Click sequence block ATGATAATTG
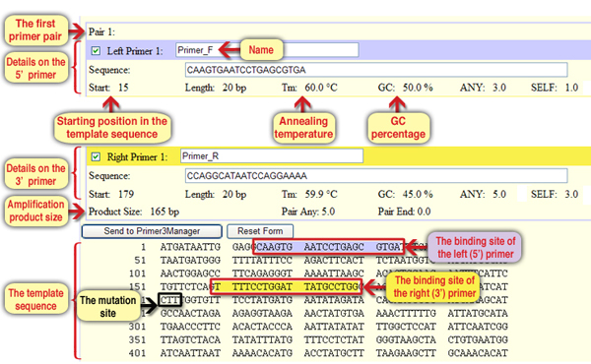Image resolution: width=591 pixels, height=364 pixels. (190, 247)
